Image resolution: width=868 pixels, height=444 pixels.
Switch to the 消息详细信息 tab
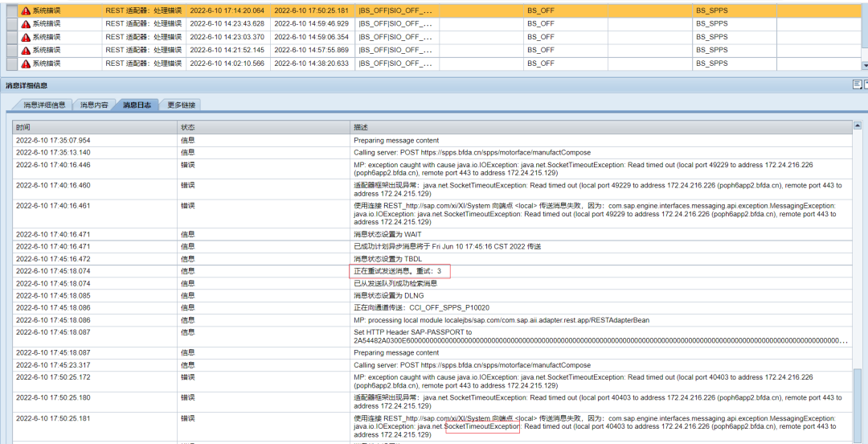(x=44, y=105)
